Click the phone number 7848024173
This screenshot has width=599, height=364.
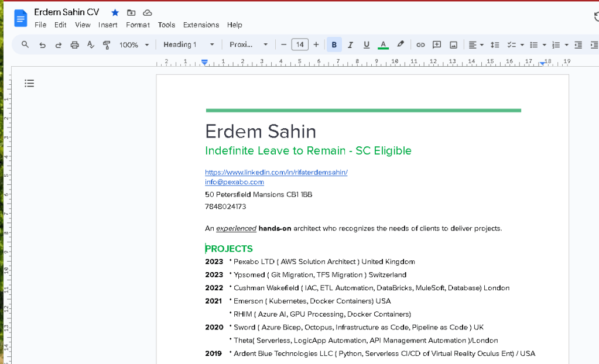coord(225,207)
